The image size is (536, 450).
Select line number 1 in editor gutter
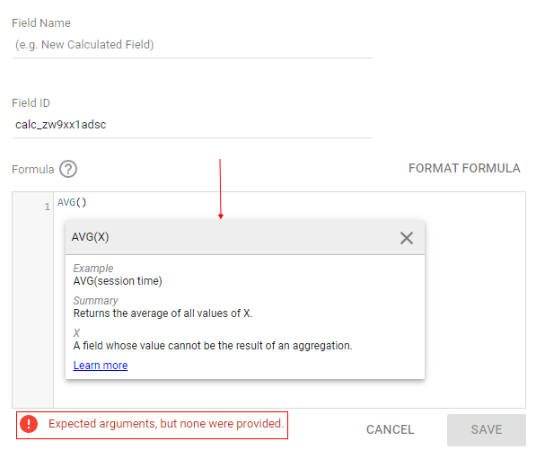click(47, 207)
